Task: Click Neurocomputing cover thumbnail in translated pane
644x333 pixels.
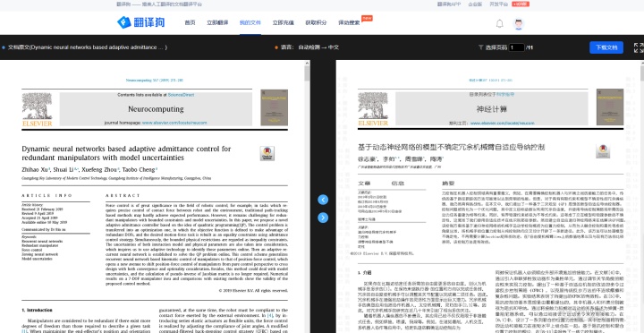Action: point(610,107)
